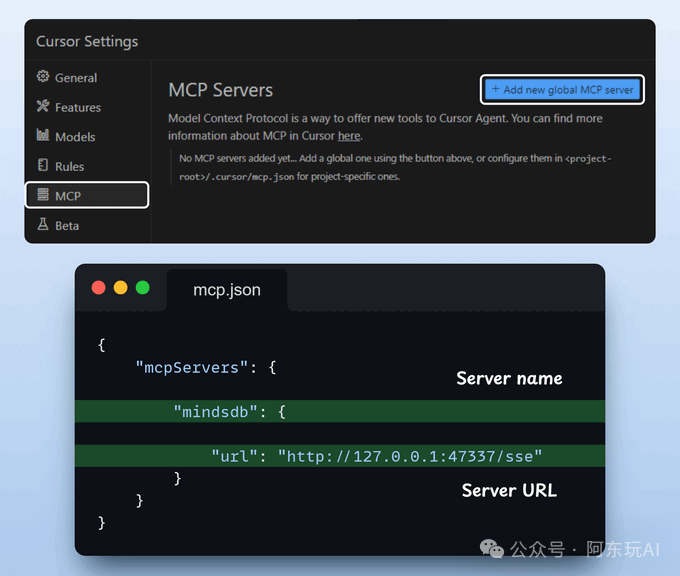Click the green maximize dot in code window
This screenshot has height=576, width=680.
click(x=143, y=288)
